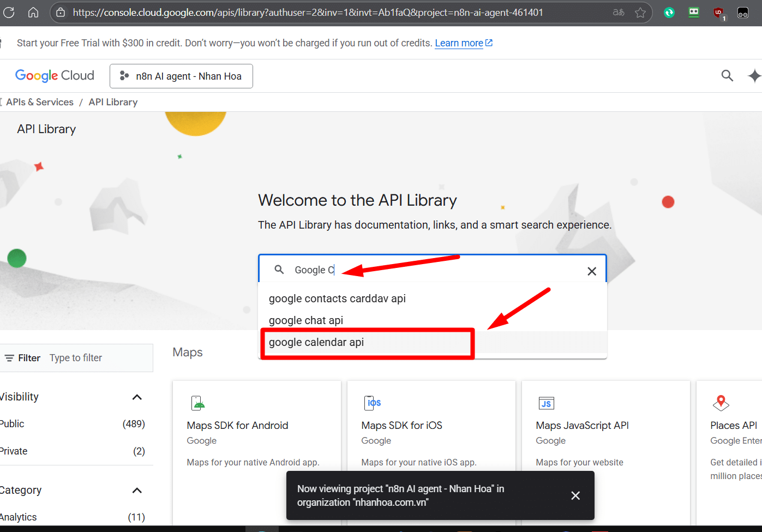Open the green square-face extension icon
This screenshot has width=762, height=532.
694,12
